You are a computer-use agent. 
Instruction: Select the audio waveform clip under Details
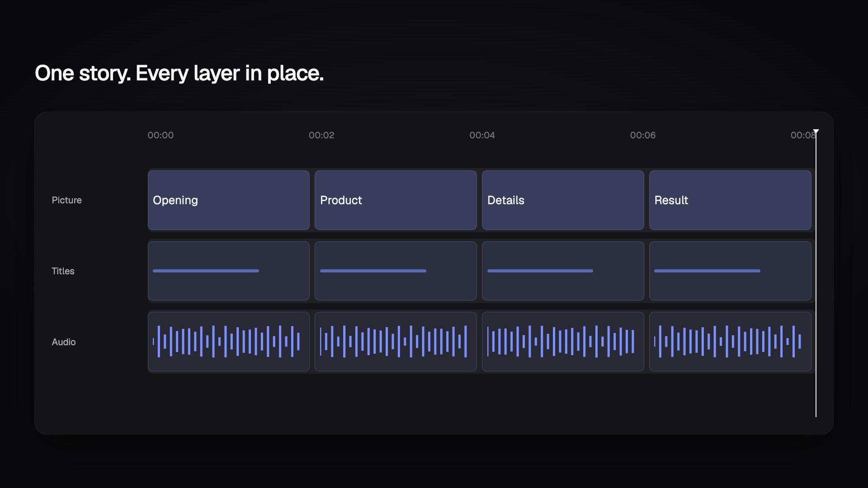[x=563, y=342]
